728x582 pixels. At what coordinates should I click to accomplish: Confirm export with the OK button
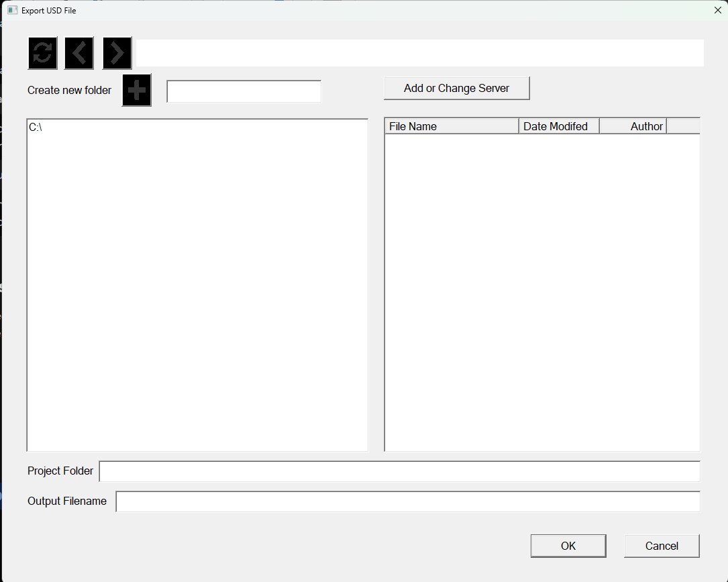pyautogui.click(x=568, y=546)
